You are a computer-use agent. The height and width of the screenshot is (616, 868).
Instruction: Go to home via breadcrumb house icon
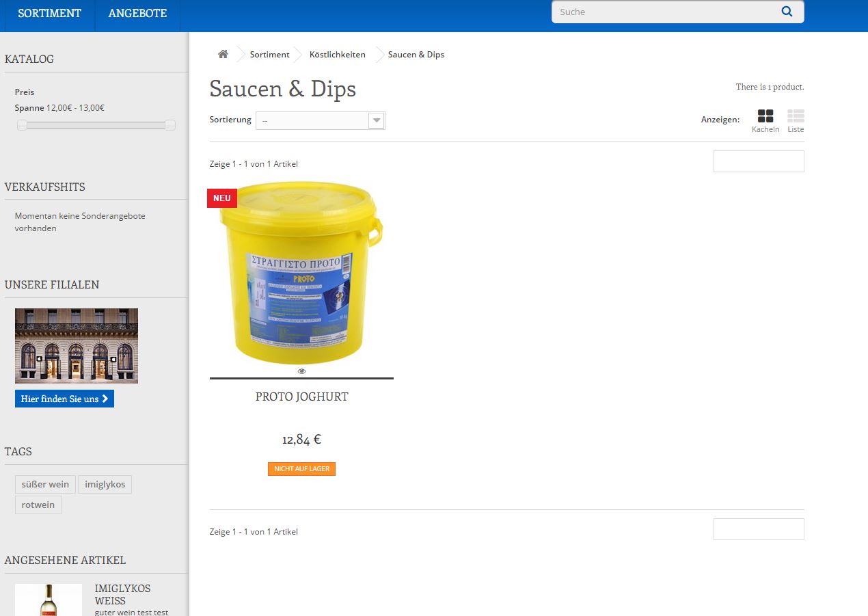(223, 54)
